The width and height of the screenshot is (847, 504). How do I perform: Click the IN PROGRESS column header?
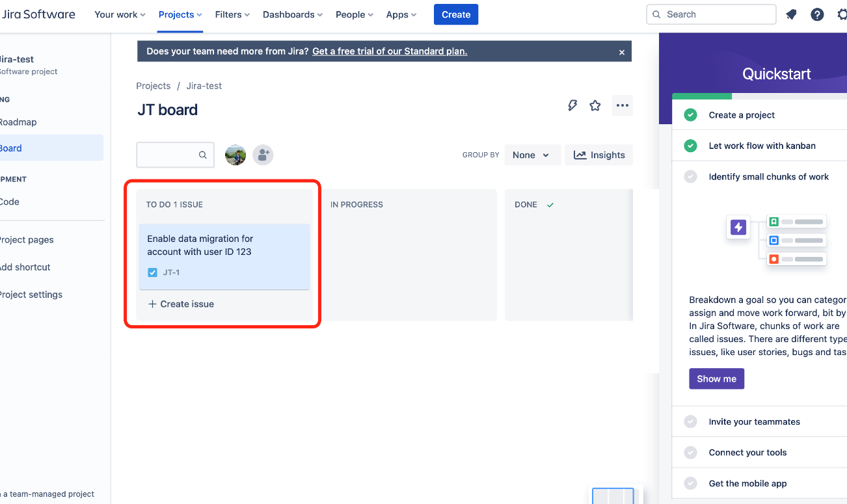[x=356, y=204]
